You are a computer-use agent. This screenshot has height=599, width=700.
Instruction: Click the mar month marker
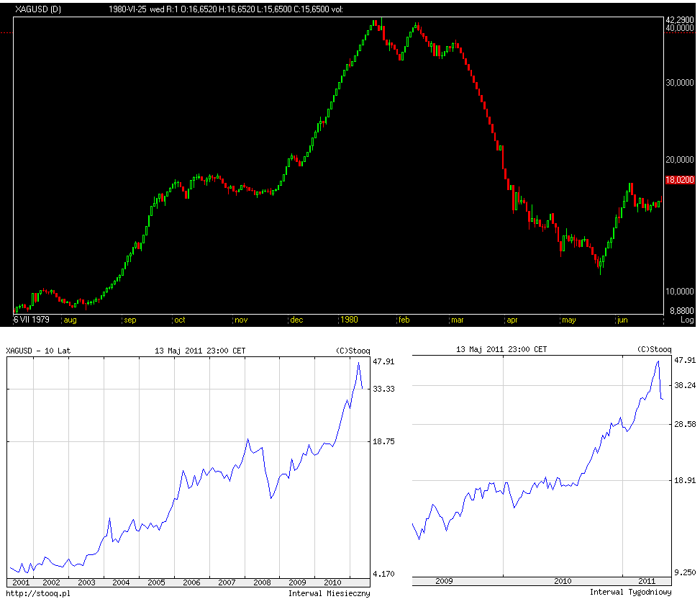pyautogui.click(x=457, y=320)
